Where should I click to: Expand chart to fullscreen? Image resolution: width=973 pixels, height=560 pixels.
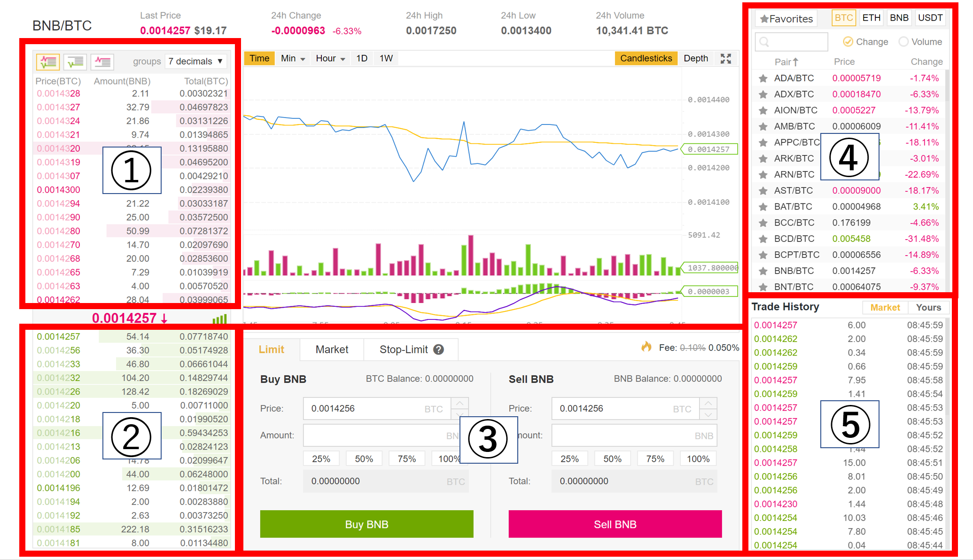[726, 58]
